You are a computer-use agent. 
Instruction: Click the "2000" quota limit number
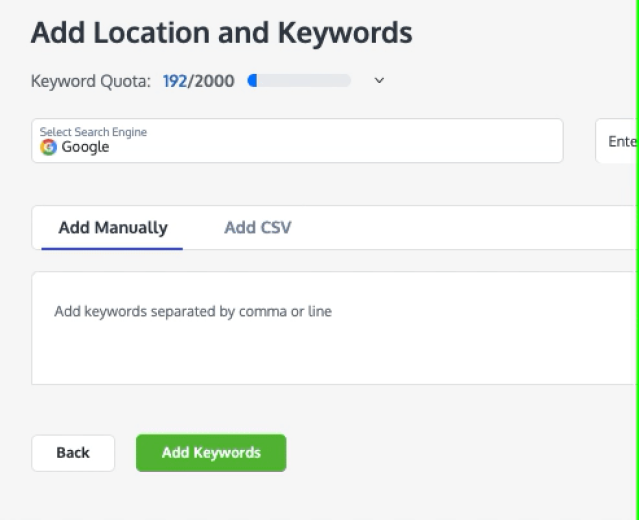(x=214, y=81)
